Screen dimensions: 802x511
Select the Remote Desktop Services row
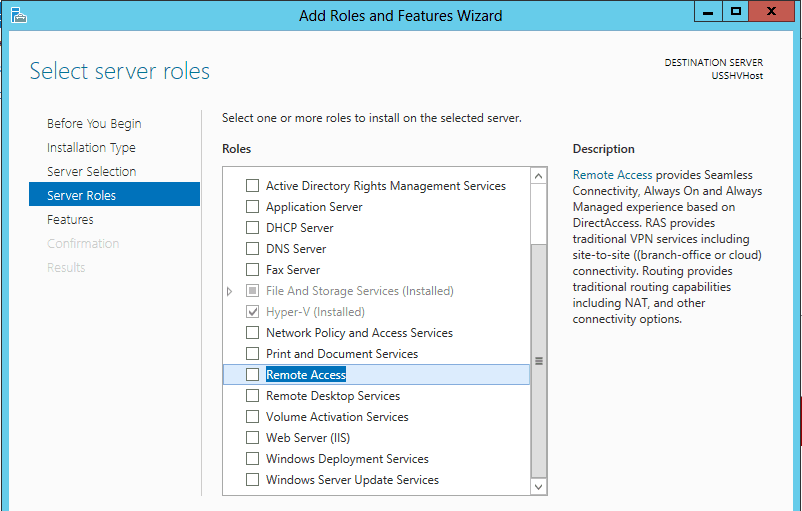tap(376, 395)
